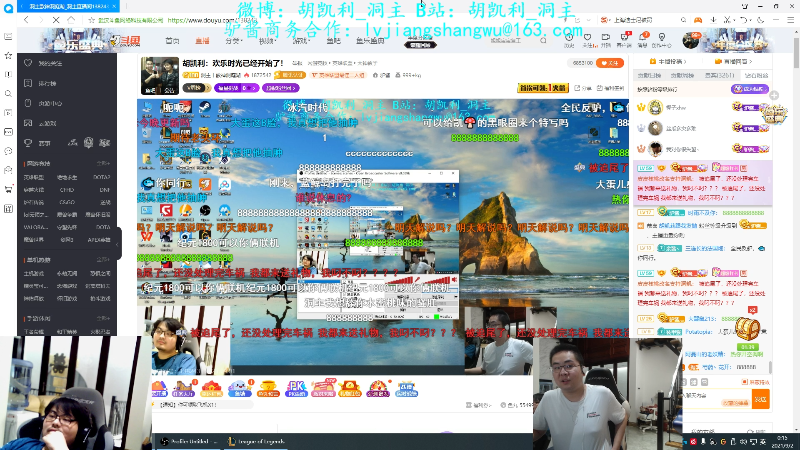Follow streamer with orange 关注 button

point(610,63)
